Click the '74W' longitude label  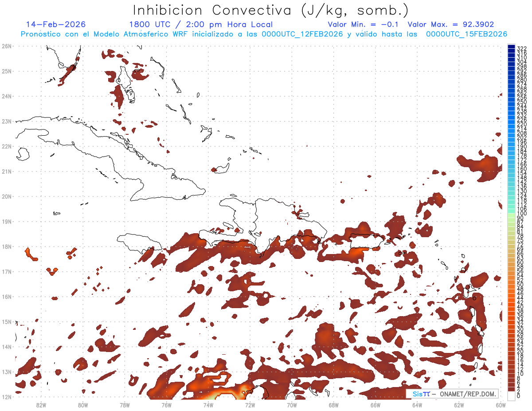[x=208, y=405]
